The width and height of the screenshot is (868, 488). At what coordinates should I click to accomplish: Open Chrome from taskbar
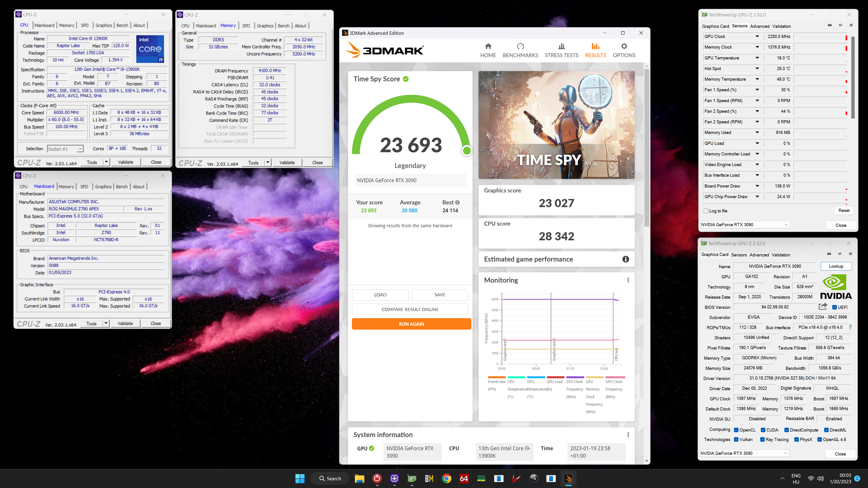(446, 478)
